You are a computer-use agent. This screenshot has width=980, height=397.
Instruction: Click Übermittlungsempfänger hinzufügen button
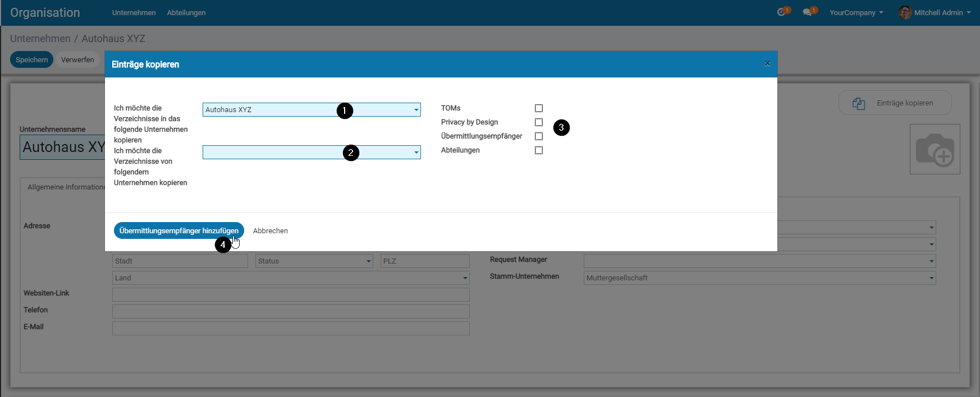(178, 230)
